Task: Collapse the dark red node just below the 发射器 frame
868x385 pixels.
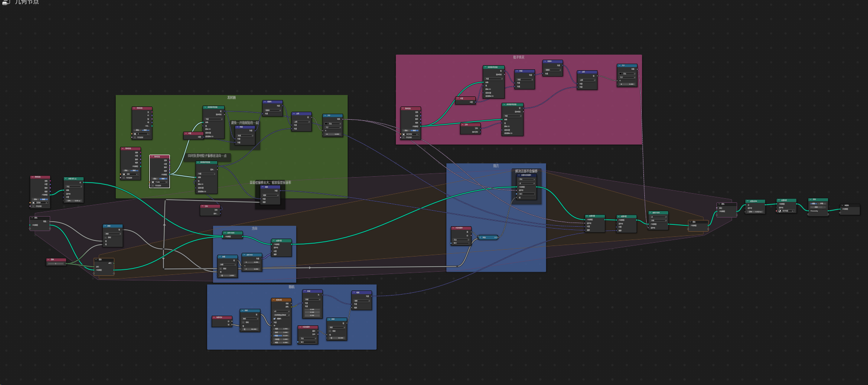Action: [203, 206]
